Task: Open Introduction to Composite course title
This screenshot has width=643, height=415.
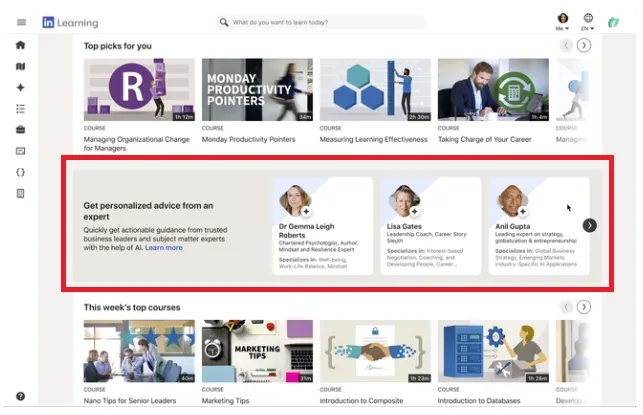Action: (361, 401)
